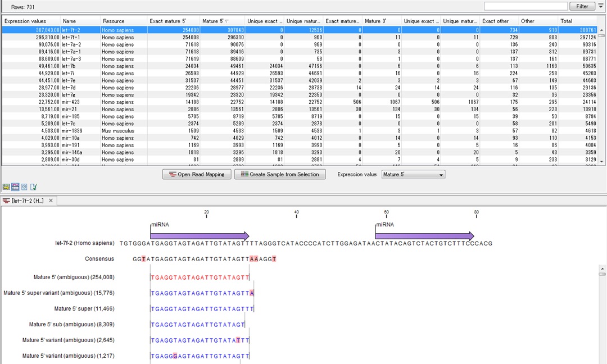Image resolution: width=607 pixels, height=364 pixels.
Task: Select the let-7a-1 row
Action: pyautogui.click(x=300, y=52)
